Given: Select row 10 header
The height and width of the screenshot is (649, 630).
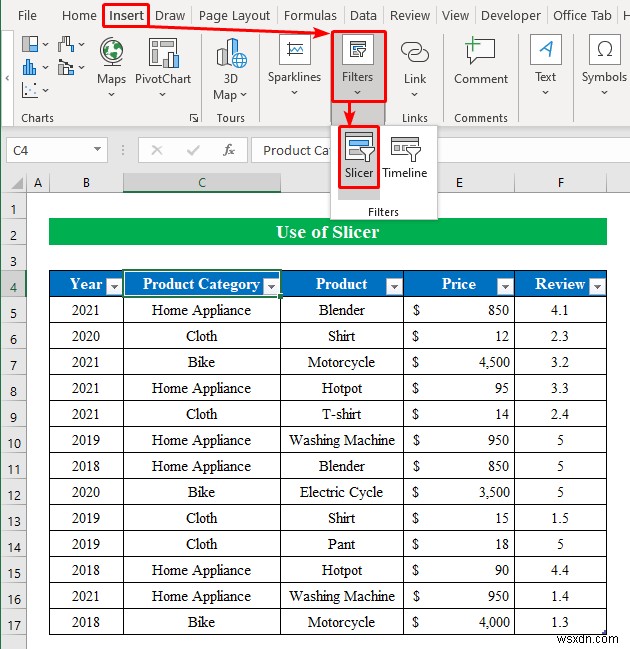Looking at the screenshot, I should pos(14,443).
